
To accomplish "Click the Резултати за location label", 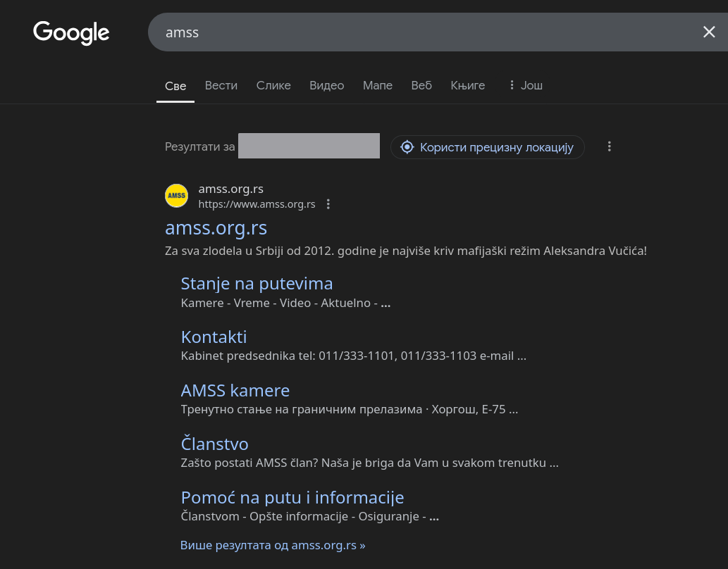I will (199, 146).
